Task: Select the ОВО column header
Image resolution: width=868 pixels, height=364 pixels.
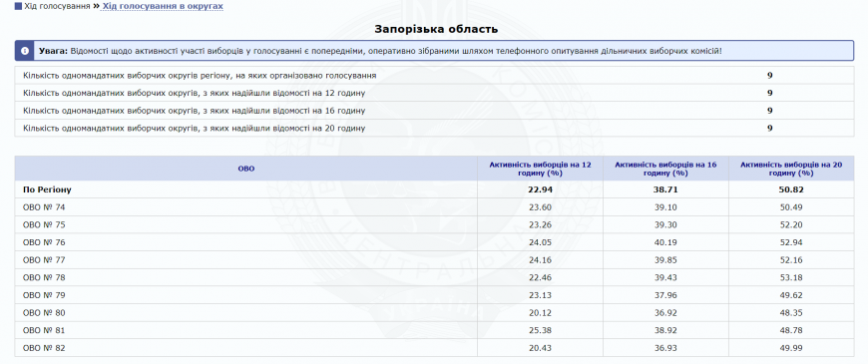Action: coord(245,169)
